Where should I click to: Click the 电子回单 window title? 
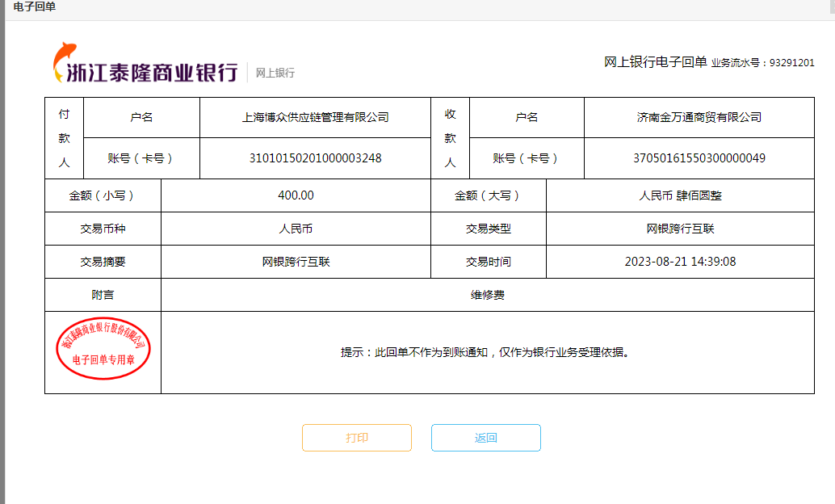pos(35,7)
